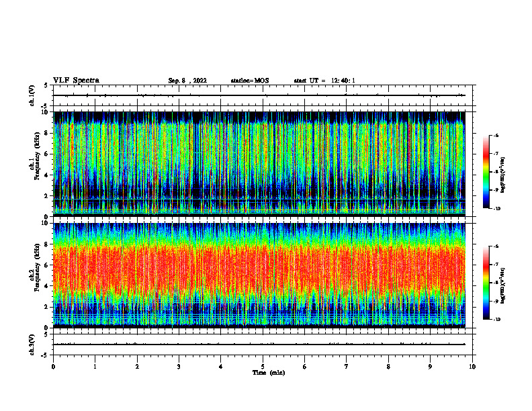Click time axis tick label "5"
532x411 pixels.
click(263, 367)
